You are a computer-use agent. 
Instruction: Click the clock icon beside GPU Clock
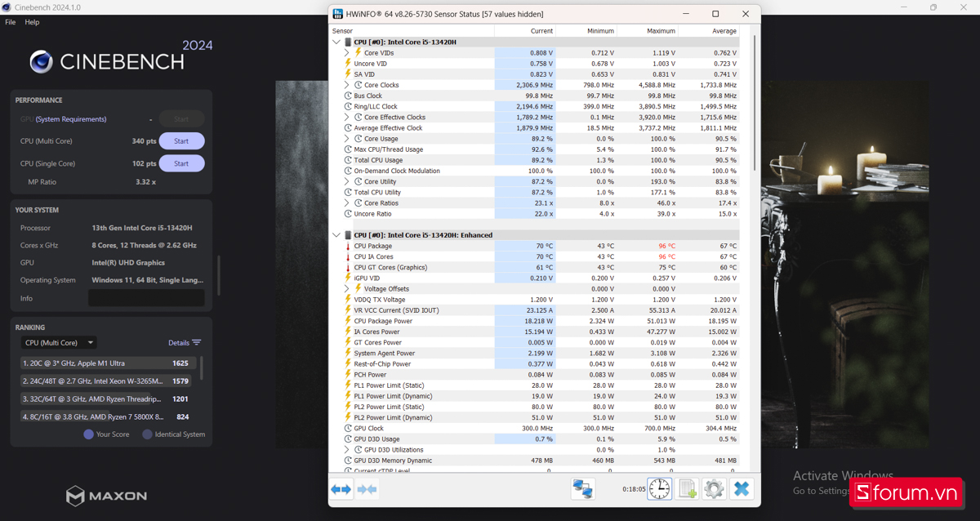tap(348, 428)
